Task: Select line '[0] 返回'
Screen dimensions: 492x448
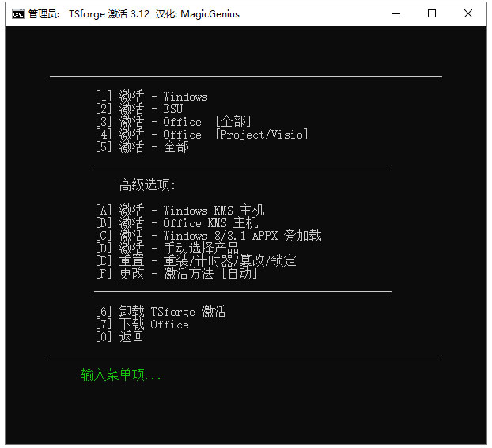Action: click(119, 337)
